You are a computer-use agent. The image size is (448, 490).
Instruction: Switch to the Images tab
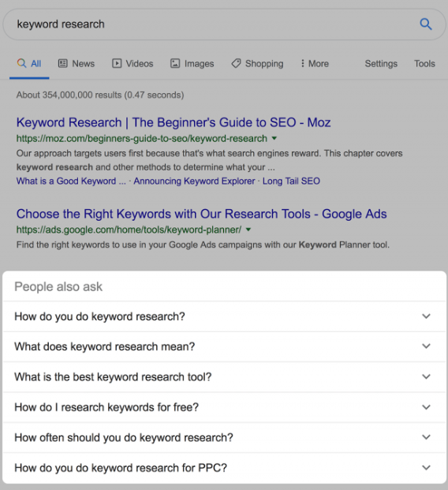(x=192, y=64)
